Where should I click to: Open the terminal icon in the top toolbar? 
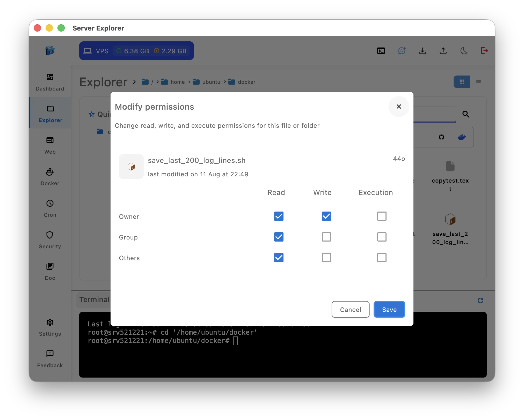(x=381, y=51)
